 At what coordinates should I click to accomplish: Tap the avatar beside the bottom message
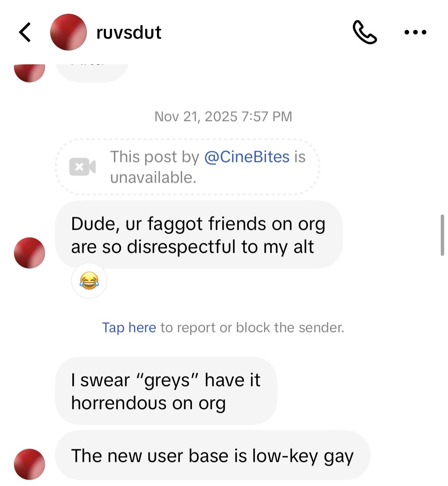coord(29,464)
